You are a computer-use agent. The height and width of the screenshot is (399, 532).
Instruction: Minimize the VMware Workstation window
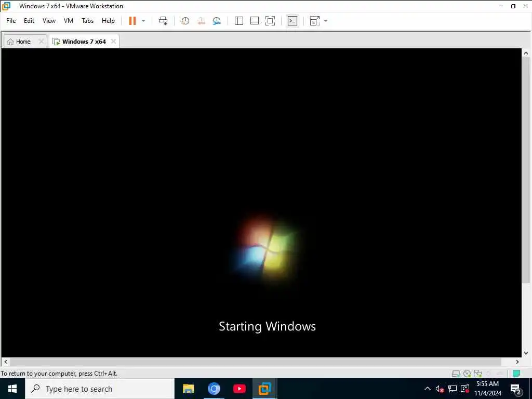click(501, 6)
